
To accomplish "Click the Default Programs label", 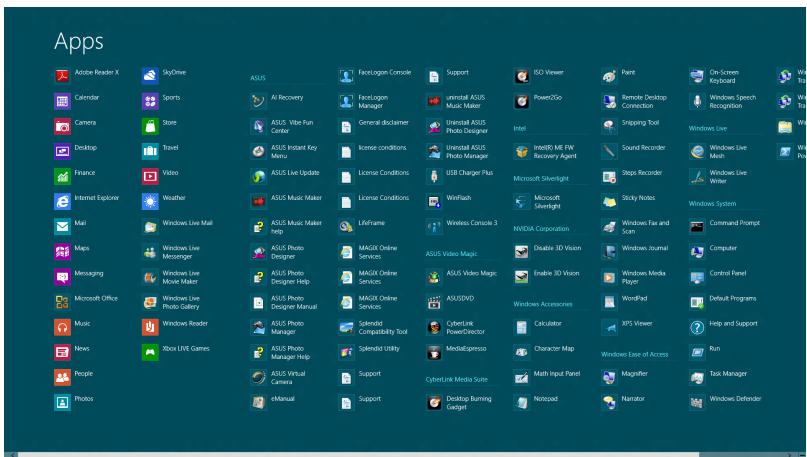I will click(732, 298).
